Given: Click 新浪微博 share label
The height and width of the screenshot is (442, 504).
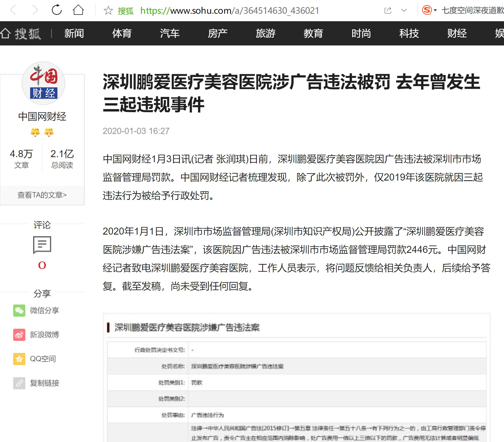Looking at the screenshot, I should pos(44,335).
